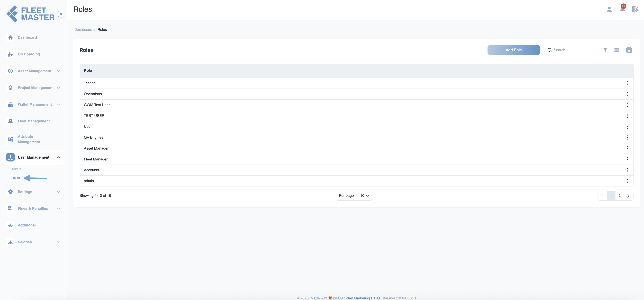Select the 'Fleet Manager' role row text
This screenshot has width=644, height=300.
point(96,159)
